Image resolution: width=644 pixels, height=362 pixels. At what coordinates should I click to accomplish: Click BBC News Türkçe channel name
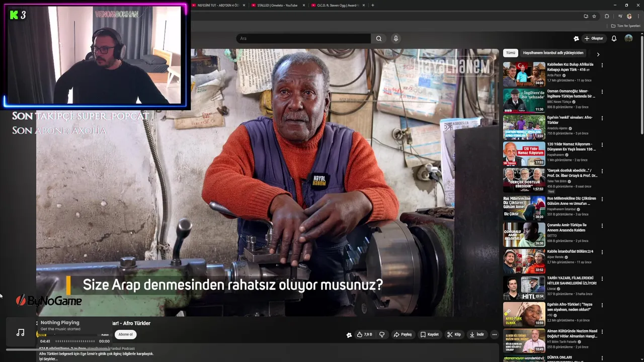tap(559, 102)
